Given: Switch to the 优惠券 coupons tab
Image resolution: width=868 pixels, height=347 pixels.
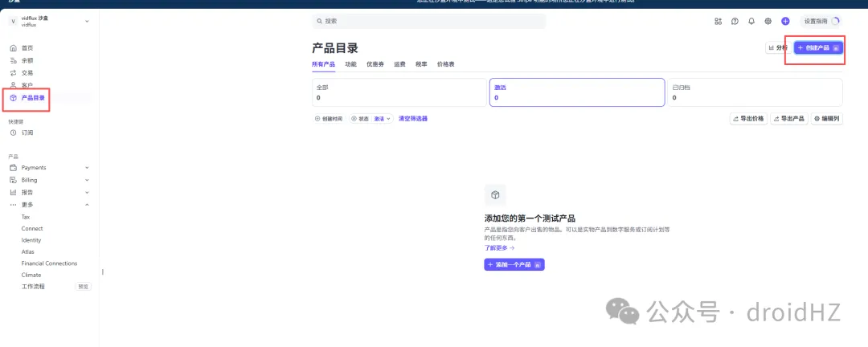Looking at the screenshot, I should pyautogui.click(x=375, y=63).
